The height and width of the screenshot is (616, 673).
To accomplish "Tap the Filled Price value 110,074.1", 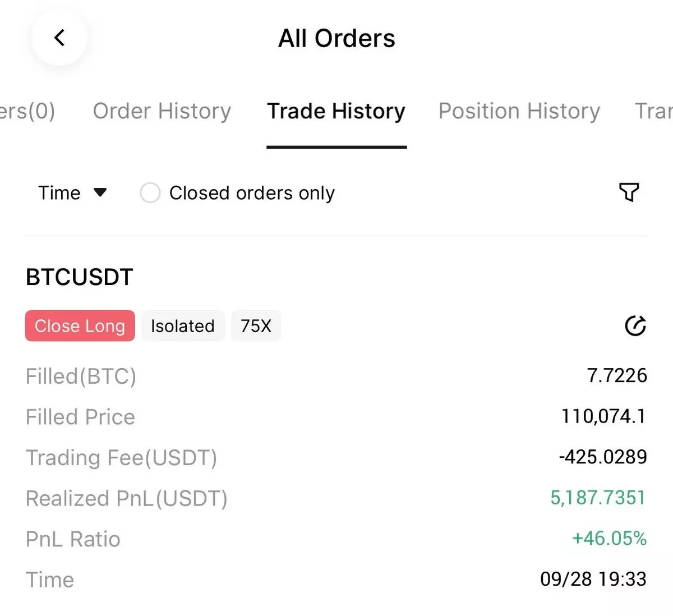I will coord(603,416).
